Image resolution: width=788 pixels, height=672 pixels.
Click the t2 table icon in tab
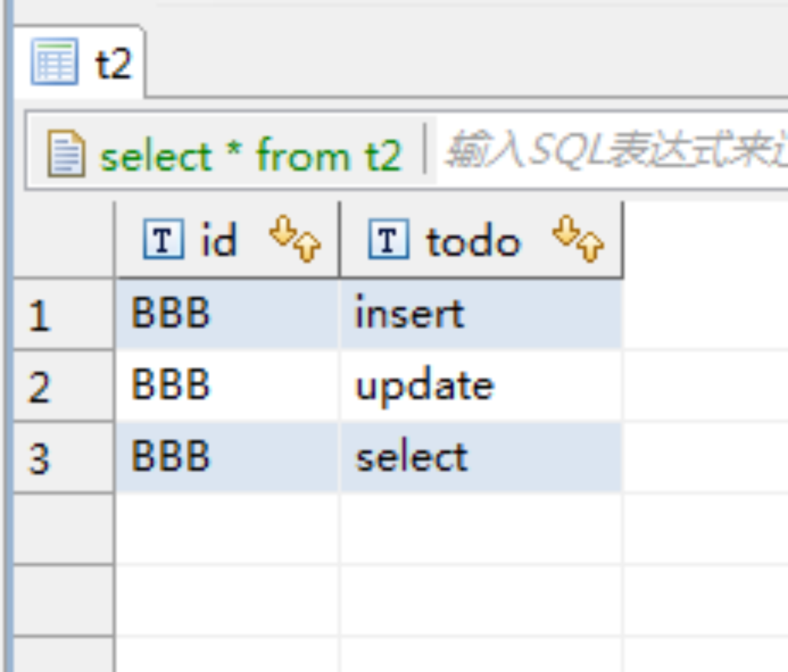pos(55,62)
